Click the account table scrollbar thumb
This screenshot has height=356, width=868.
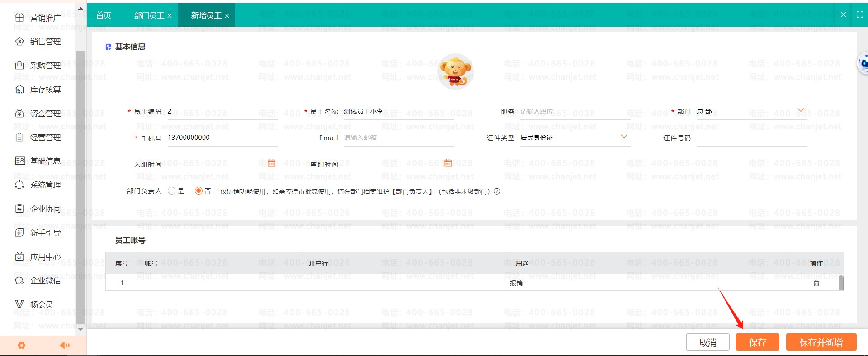click(841, 283)
